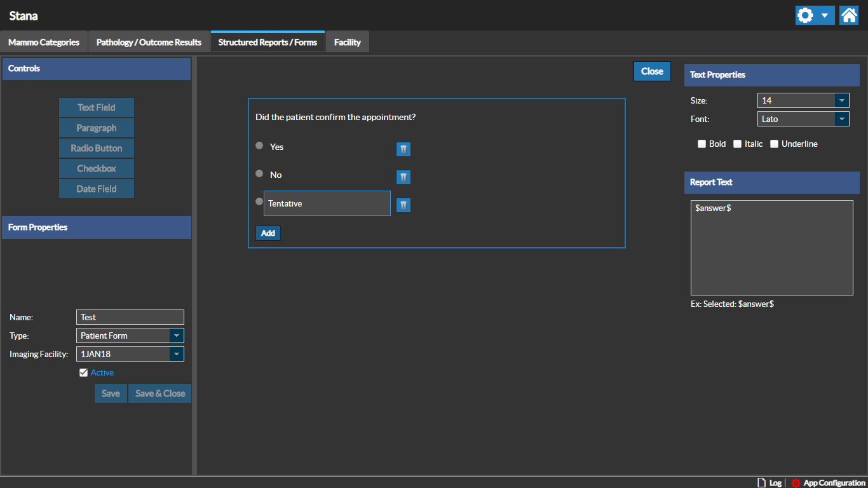The image size is (868, 488).
Task: Enable the Italic checkbox
Action: pyautogui.click(x=738, y=144)
